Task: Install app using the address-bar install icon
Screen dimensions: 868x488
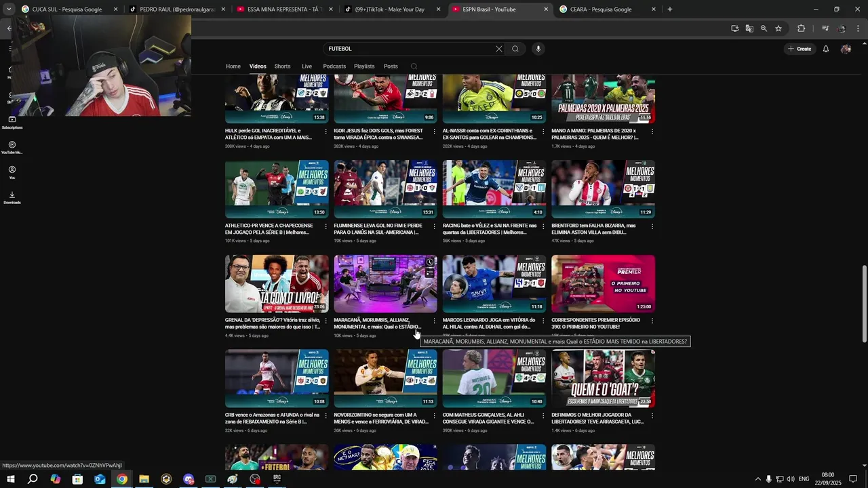Action: [x=735, y=28]
